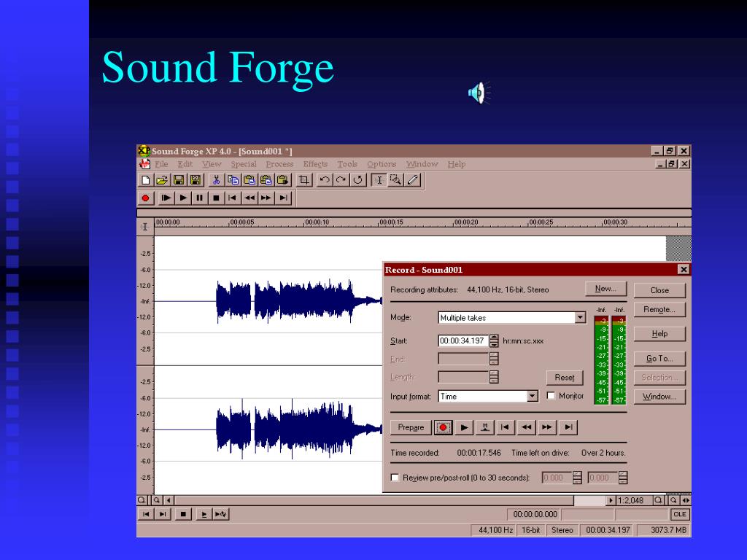Click the Play Looped icon at the bottom

pyautogui.click(x=221, y=514)
